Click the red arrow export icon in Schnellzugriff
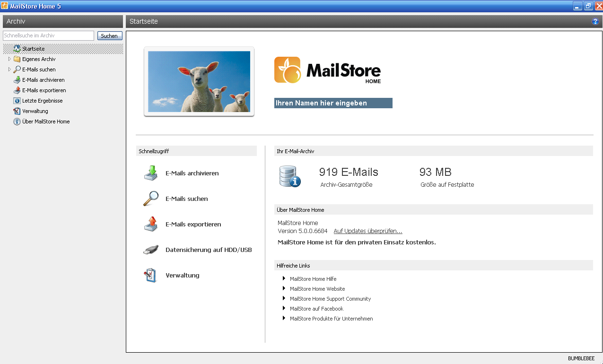The width and height of the screenshot is (603, 364). pos(150,224)
